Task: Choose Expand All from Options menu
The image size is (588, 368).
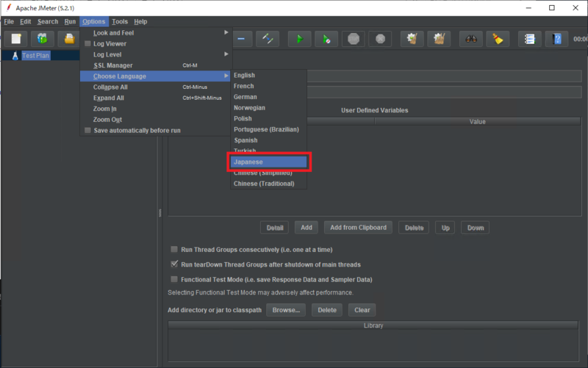Action: [x=155, y=98]
